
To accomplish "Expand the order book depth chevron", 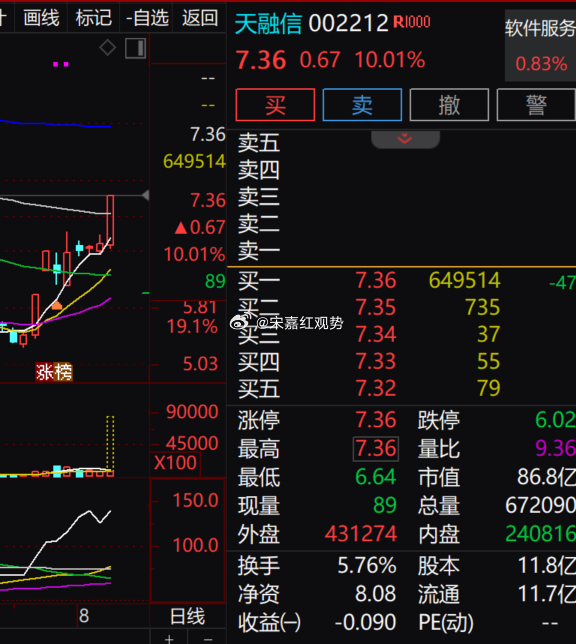I will pyautogui.click(x=405, y=139).
